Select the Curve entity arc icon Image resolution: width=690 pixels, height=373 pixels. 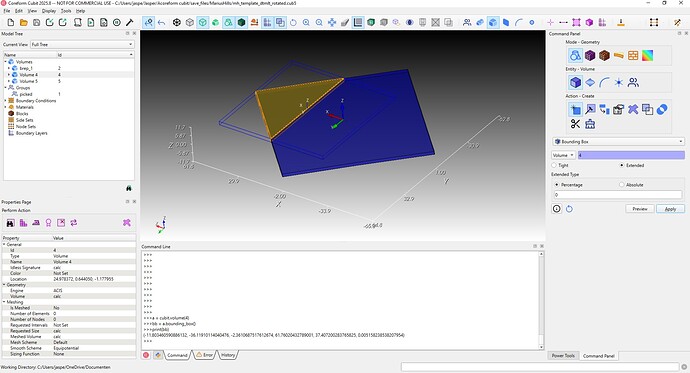(x=604, y=82)
